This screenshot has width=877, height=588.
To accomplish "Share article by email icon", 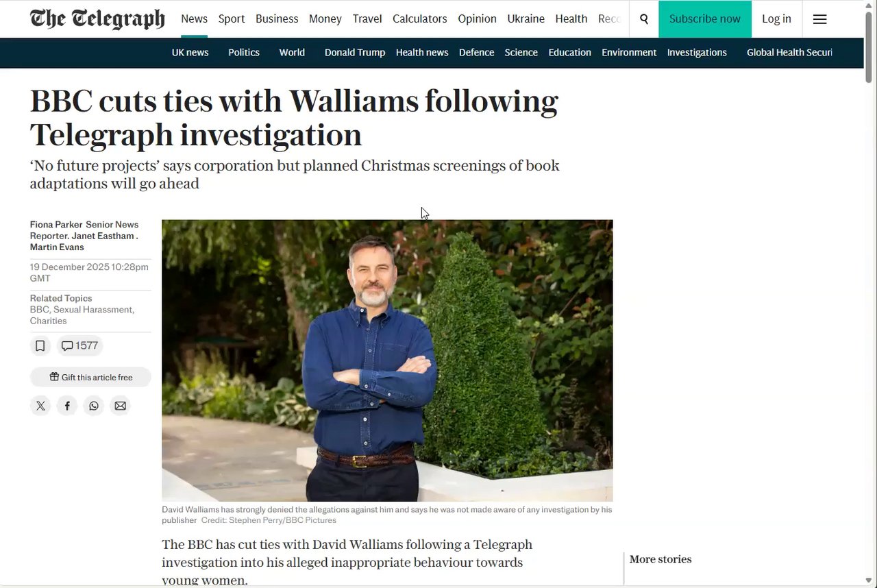I will click(121, 406).
